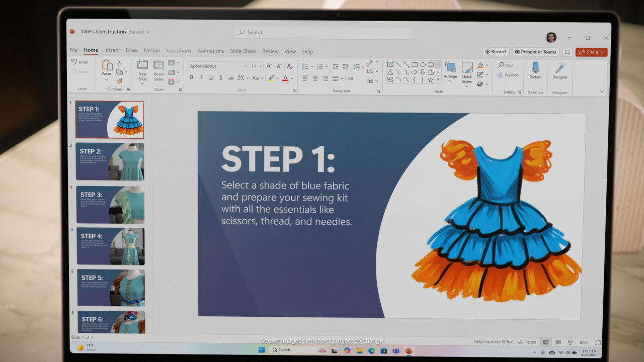The width and height of the screenshot is (644, 362).
Task: Open File Explorer from taskbar
Action: pyautogui.click(x=360, y=350)
